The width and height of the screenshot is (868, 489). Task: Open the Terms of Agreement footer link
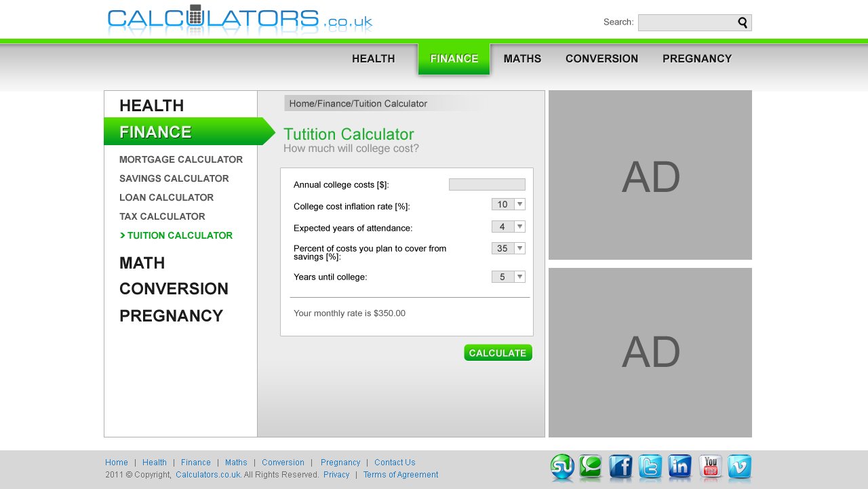point(401,475)
